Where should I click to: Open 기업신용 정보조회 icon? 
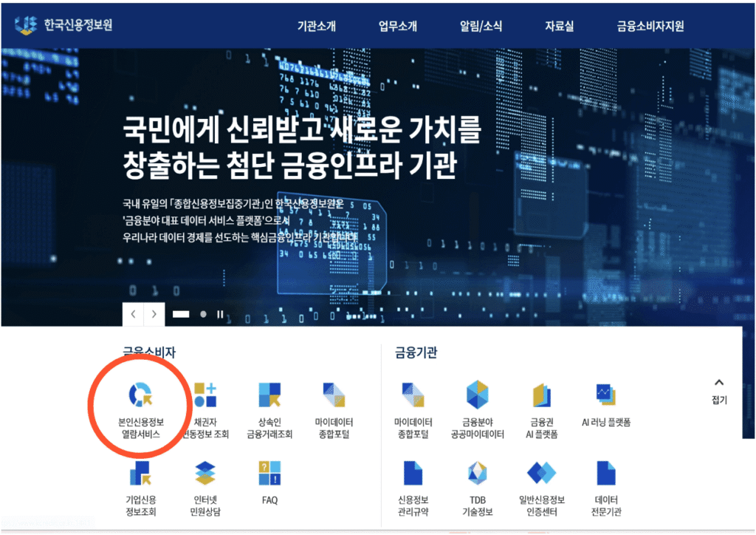(x=140, y=473)
